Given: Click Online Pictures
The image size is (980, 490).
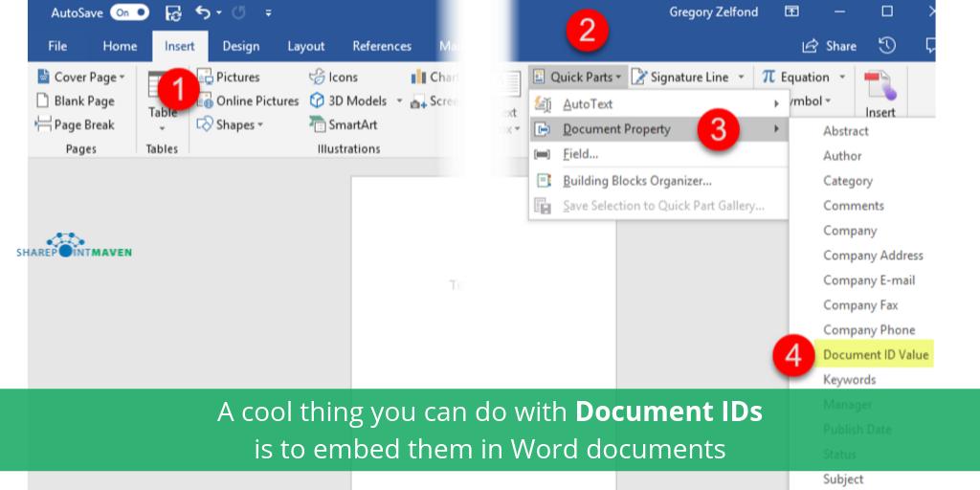Looking at the screenshot, I should pos(248,100).
